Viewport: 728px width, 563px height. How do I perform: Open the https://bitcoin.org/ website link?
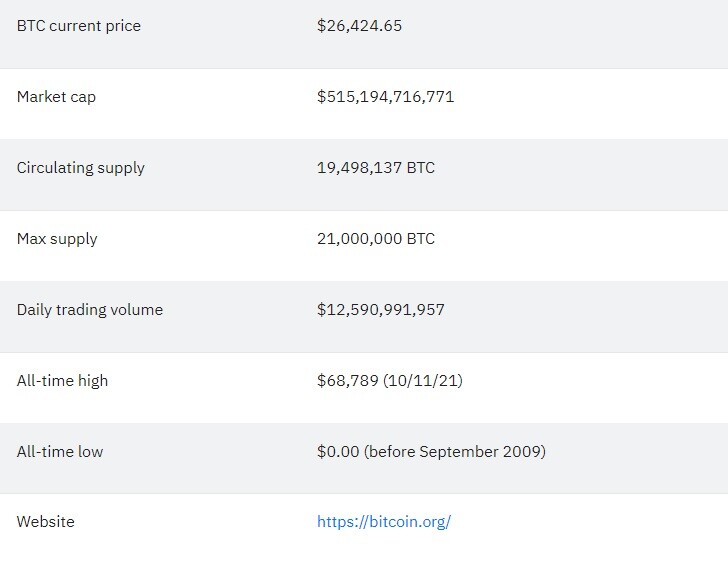tap(384, 522)
